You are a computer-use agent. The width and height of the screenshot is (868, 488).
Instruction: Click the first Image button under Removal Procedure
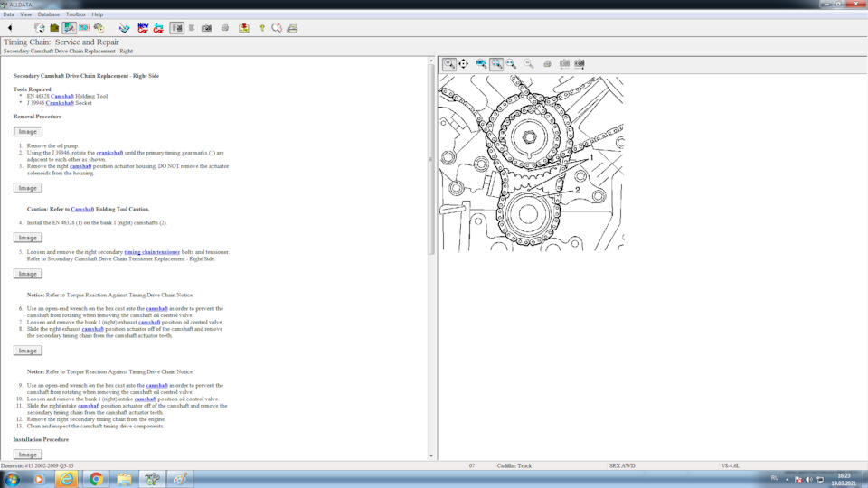click(28, 132)
